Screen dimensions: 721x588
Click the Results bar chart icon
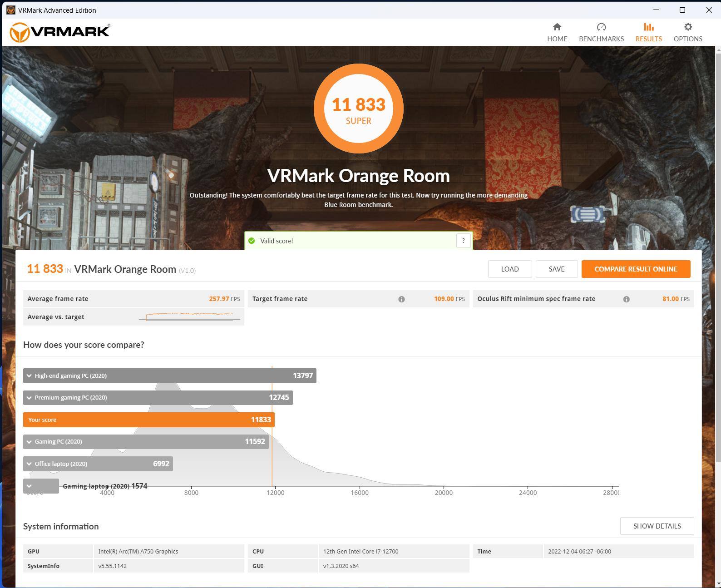tap(648, 27)
